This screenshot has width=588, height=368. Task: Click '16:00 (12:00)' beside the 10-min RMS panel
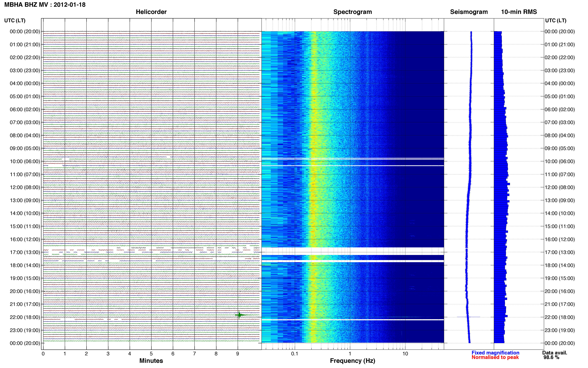click(x=560, y=239)
